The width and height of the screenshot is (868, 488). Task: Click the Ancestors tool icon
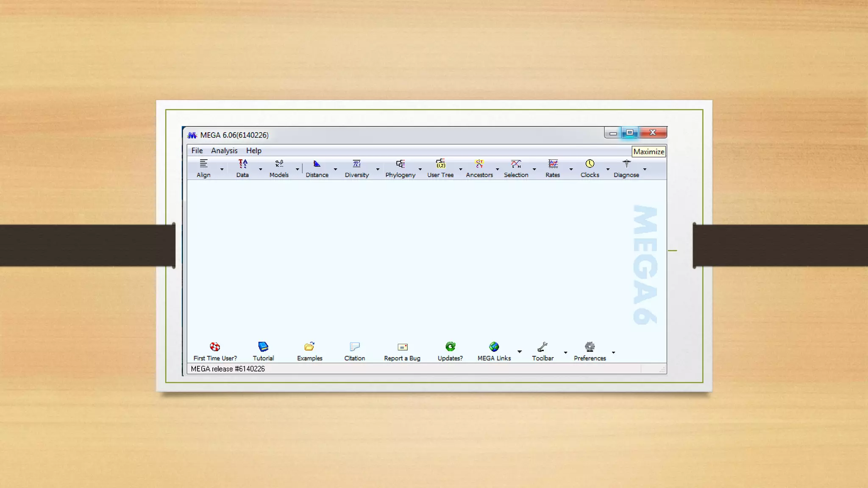[x=479, y=164]
